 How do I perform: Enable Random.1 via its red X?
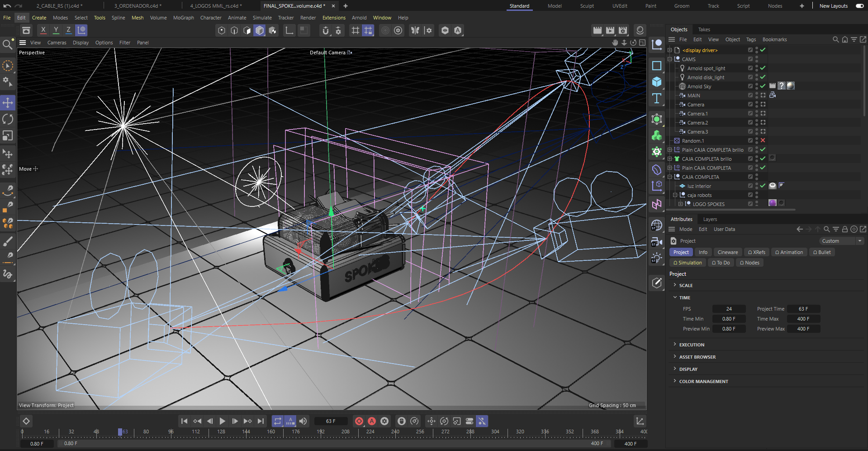coord(763,141)
